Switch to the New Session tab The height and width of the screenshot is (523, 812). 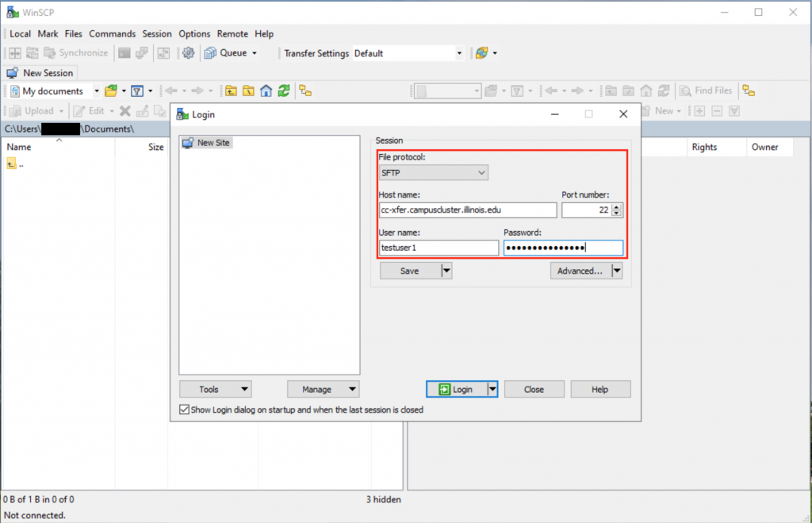pyautogui.click(x=40, y=73)
